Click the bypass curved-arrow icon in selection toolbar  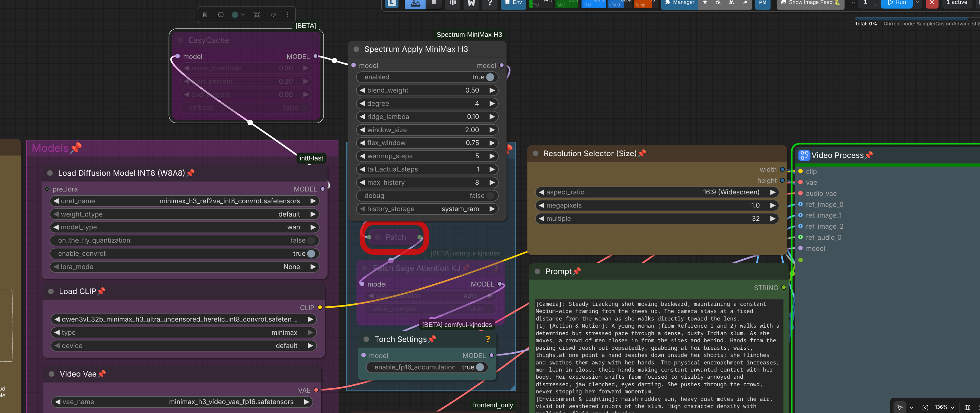tap(273, 15)
